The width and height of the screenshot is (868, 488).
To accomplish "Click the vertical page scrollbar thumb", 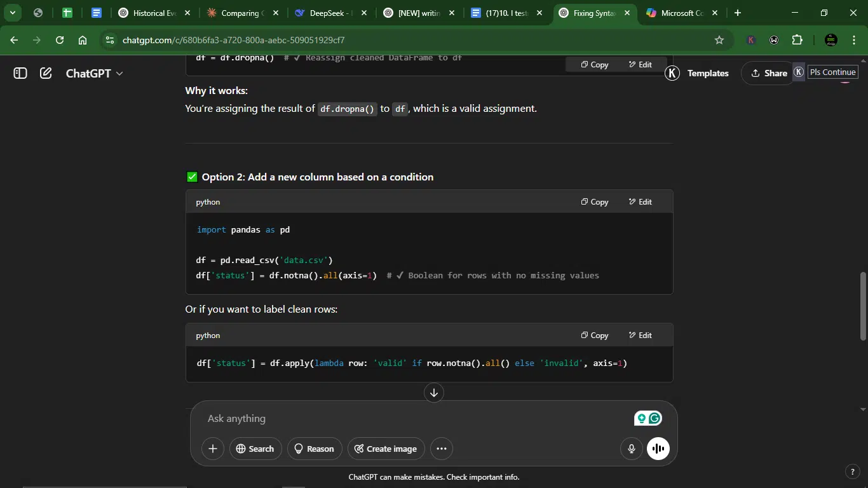I will 863,307.
